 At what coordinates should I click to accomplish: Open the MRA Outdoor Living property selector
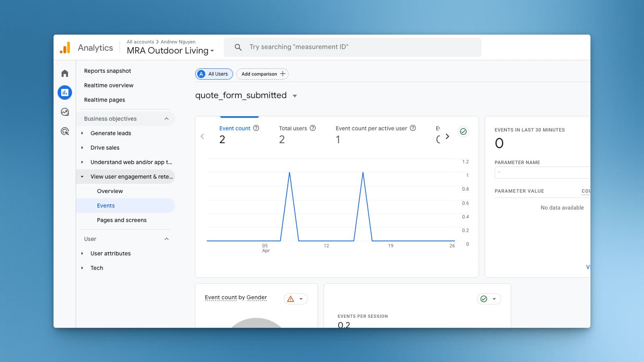coord(170,51)
